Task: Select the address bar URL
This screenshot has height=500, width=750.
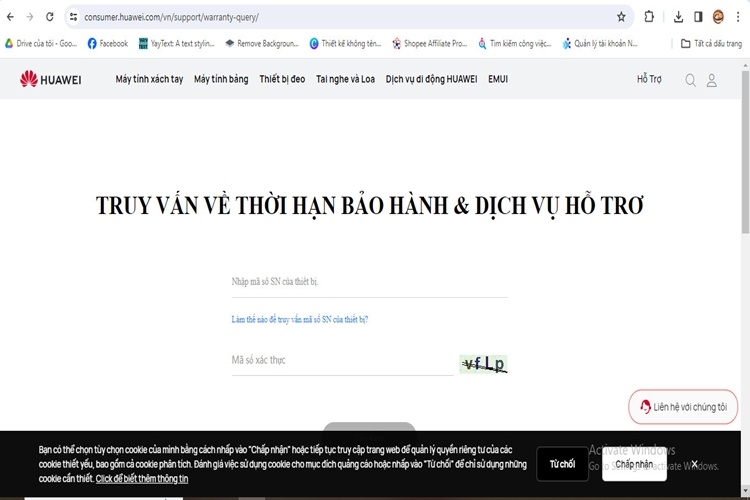Action: (171, 17)
